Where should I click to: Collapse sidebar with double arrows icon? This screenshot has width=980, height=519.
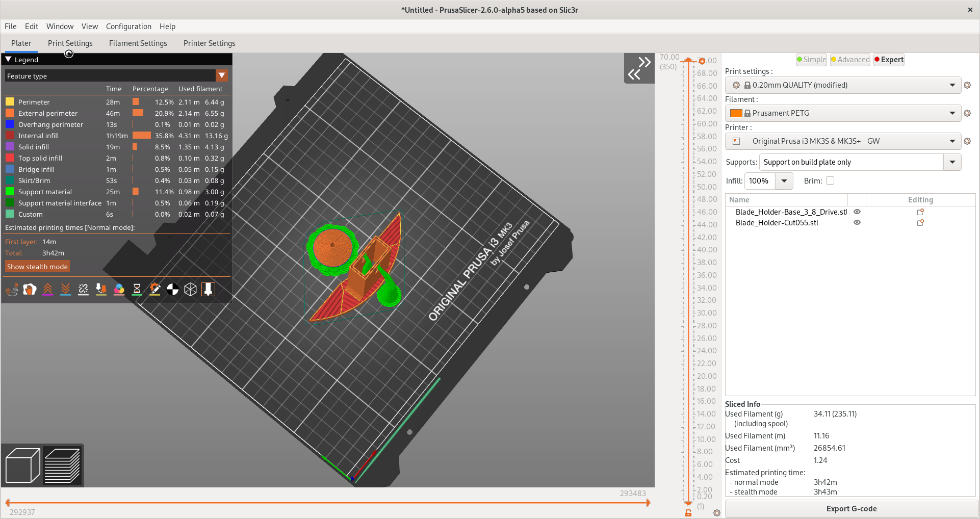coord(639,68)
